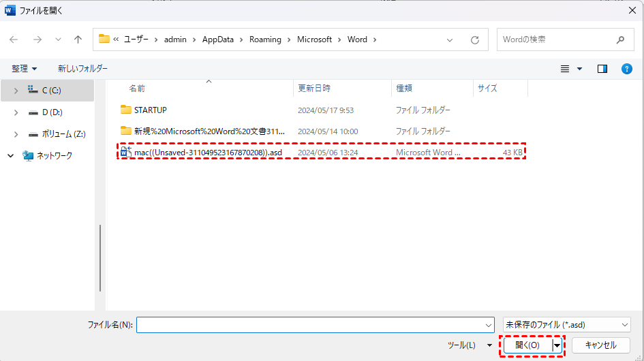Change view layout icon

pos(565,69)
